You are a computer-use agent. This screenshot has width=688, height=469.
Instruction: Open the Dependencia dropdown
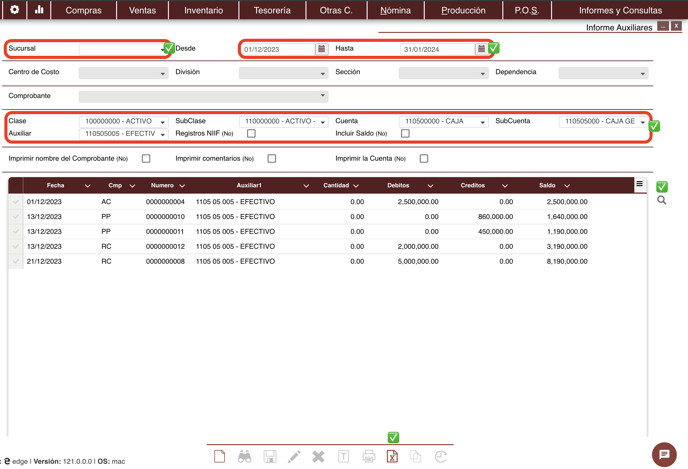tap(603, 73)
